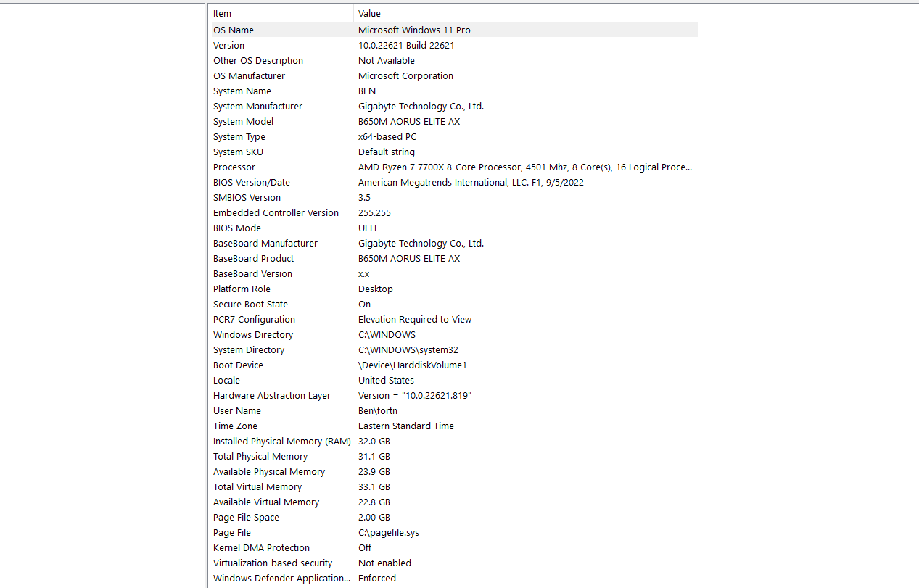Select the System Type row
This screenshot has height=588, width=919.
[454, 136]
